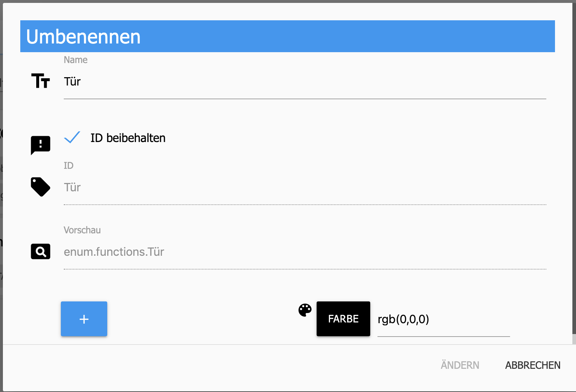Click the warning speech bubble icon

41,145
